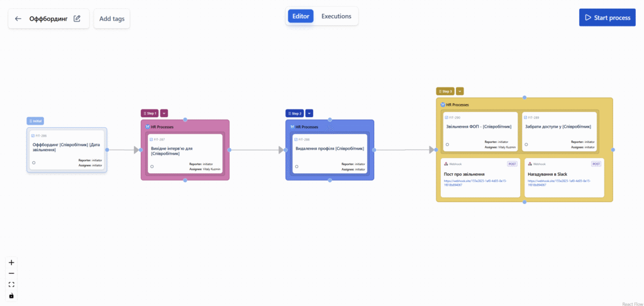
Task: Toggle the canvas lock icon
Action: (11, 295)
